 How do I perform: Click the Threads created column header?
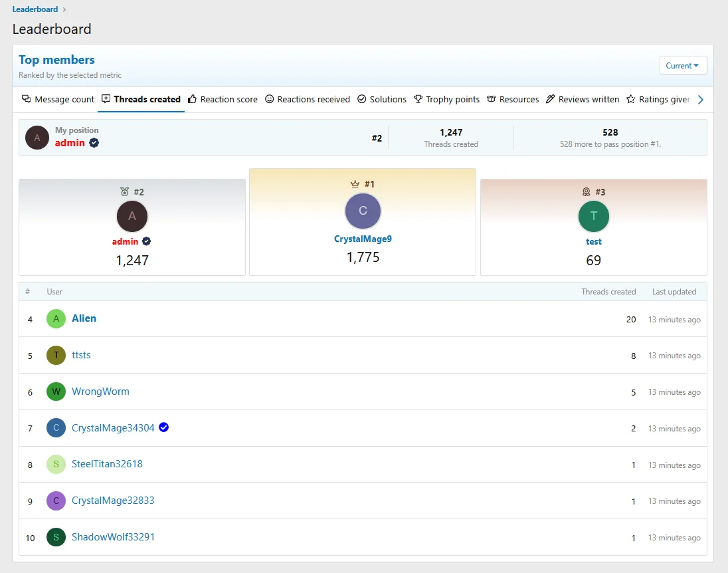(608, 292)
